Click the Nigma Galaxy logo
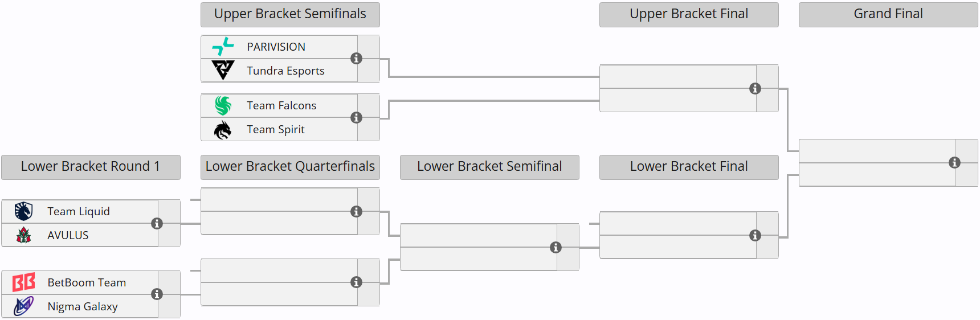980x320 pixels. pyautogui.click(x=23, y=306)
